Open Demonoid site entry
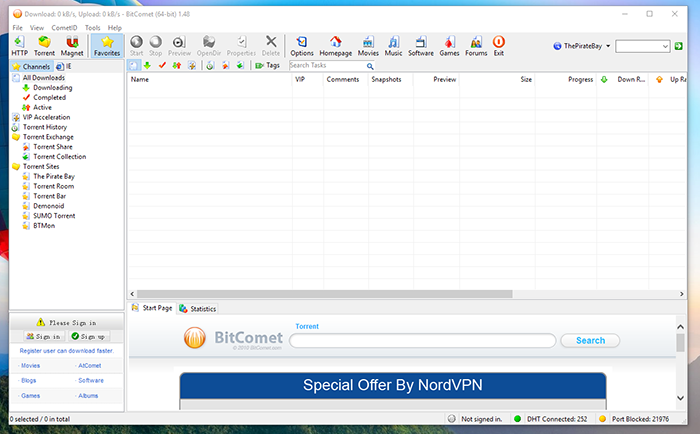The width and height of the screenshot is (700, 434). [48, 206]
